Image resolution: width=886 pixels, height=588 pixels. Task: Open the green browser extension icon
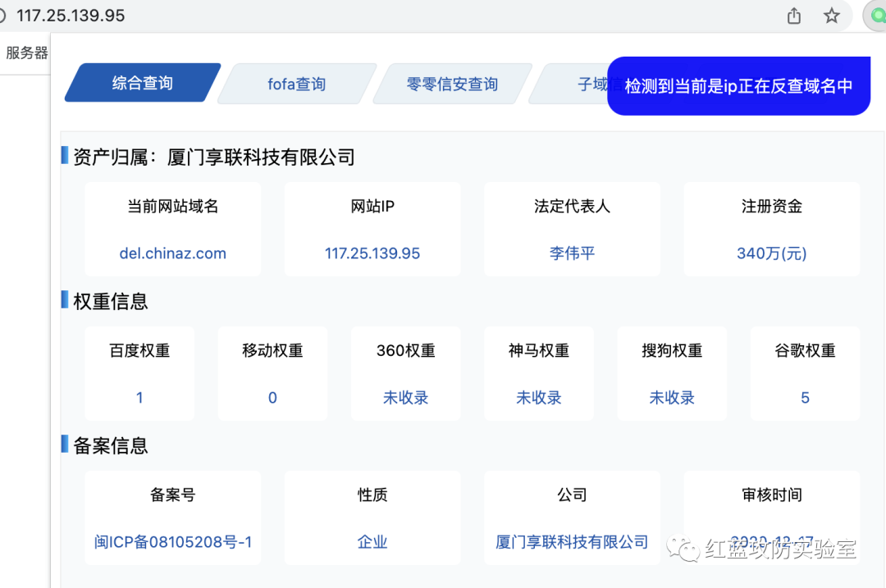(877, 16)
